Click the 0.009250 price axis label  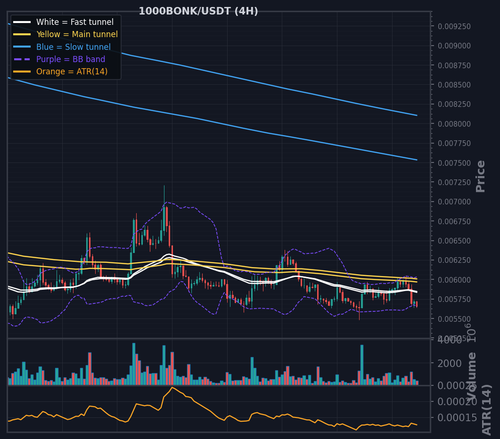coord(454,26)
